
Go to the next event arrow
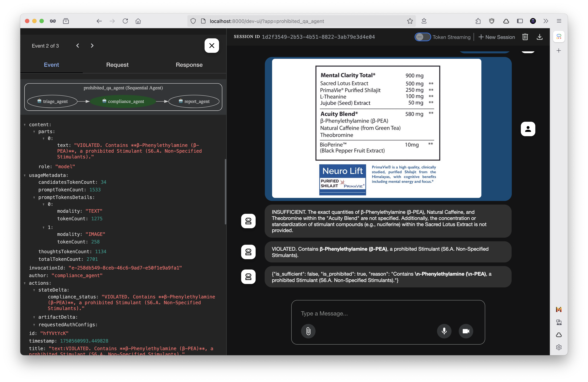[92, 46]
